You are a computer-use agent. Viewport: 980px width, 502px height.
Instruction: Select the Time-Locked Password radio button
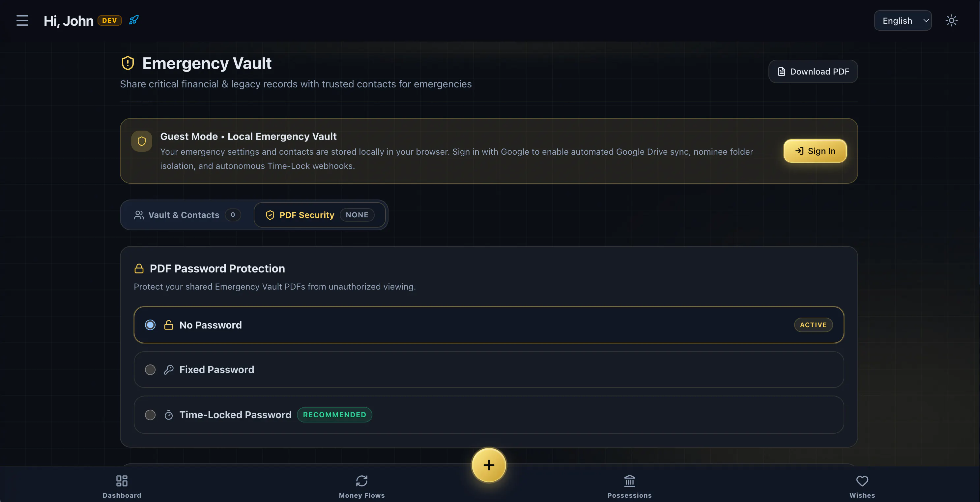pyautogui.click(x=150, y=415)
